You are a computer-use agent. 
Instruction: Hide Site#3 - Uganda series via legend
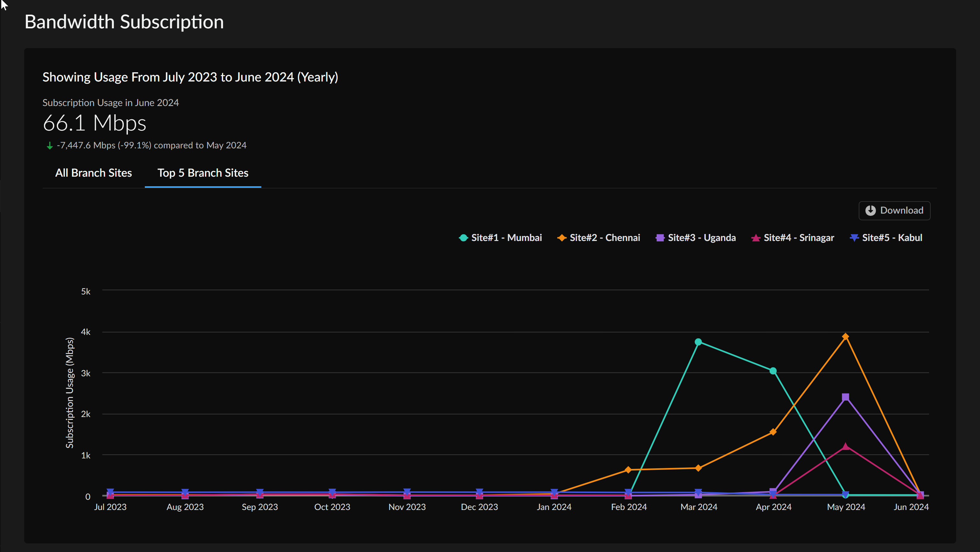coord(702,238)
